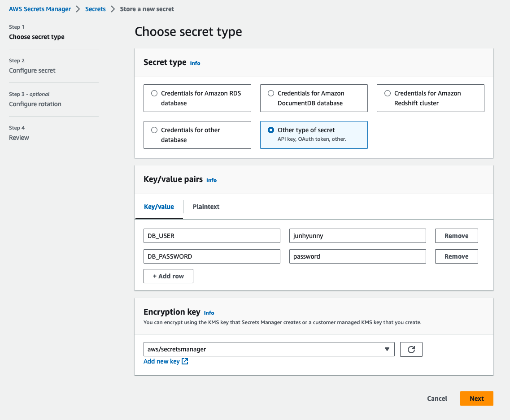Click the value field containing junhyunny
510x420 pixels.
[x=357, y=236]
